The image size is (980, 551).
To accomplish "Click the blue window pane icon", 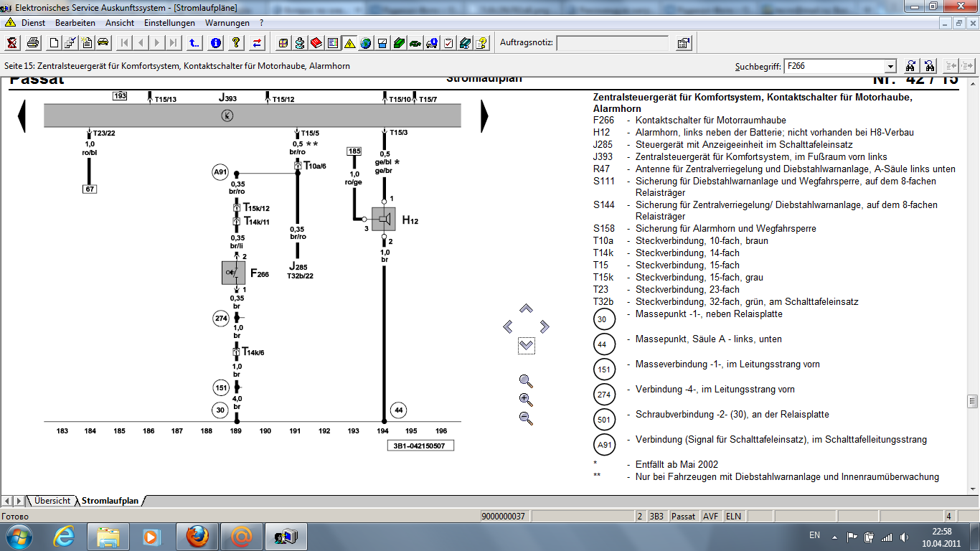I will click(382, 43).
